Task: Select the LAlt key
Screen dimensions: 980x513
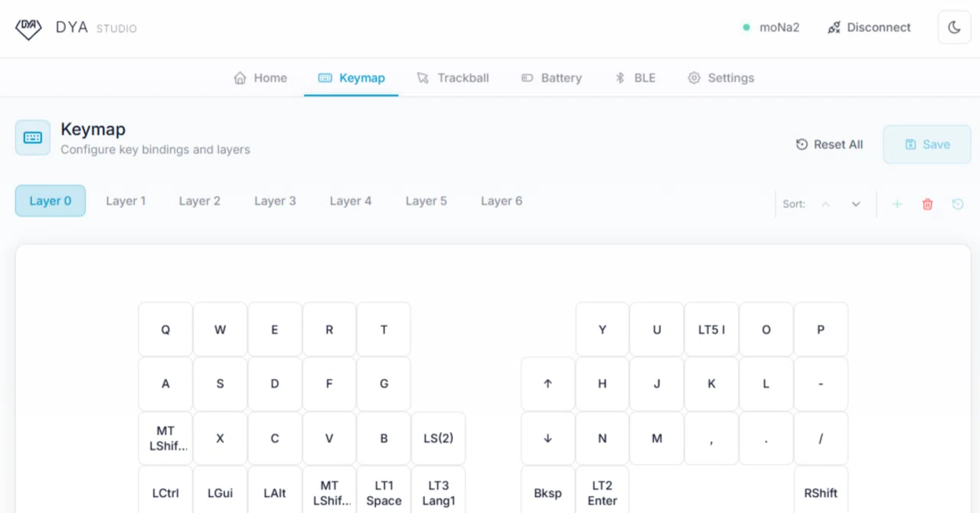Action: coord(275,490)
